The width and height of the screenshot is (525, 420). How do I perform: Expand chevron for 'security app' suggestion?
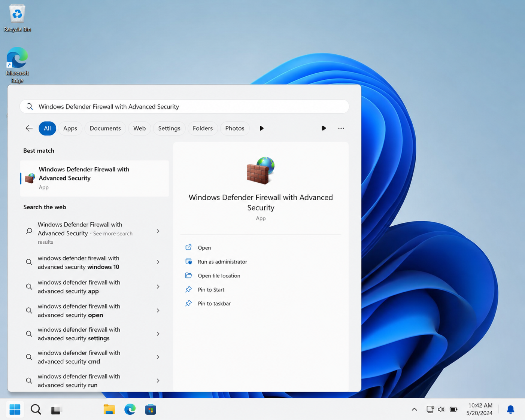[x=158, y=287]
